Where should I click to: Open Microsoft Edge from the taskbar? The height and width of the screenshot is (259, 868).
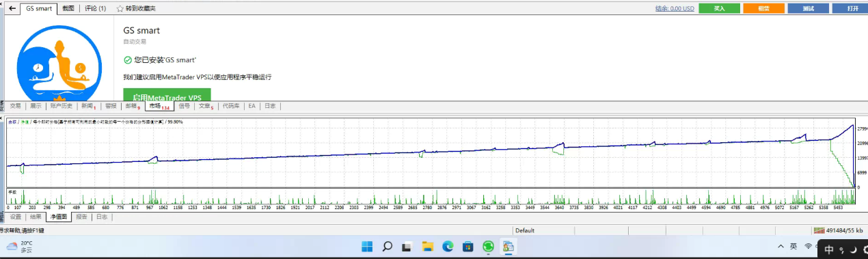click(x=448, y=246)
